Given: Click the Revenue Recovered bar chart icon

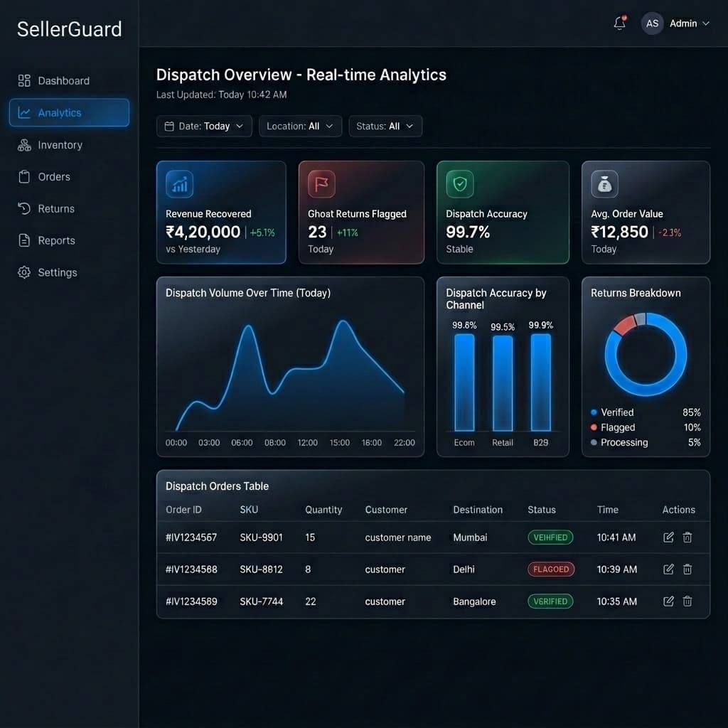Looking at the screenshot, I should (x=179, y=183).
